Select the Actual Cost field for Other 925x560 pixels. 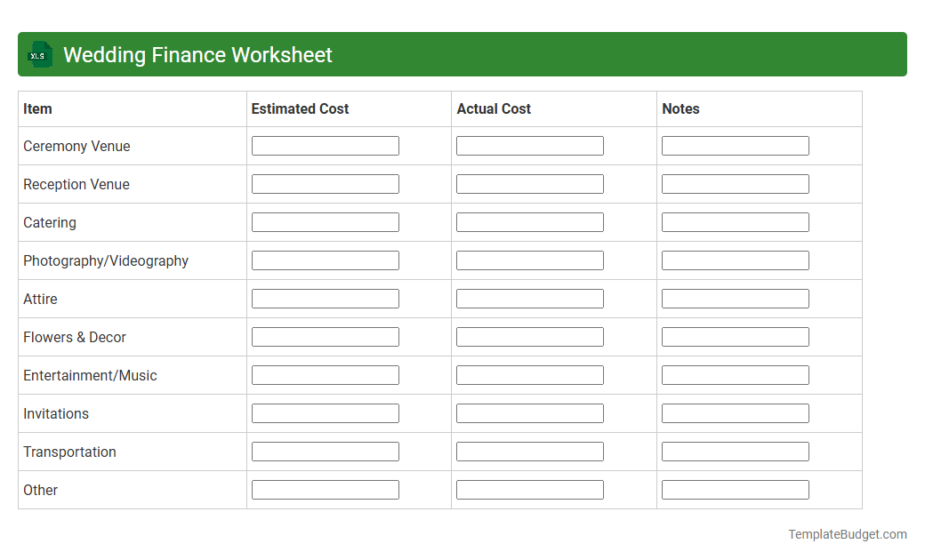coord(529,489)
